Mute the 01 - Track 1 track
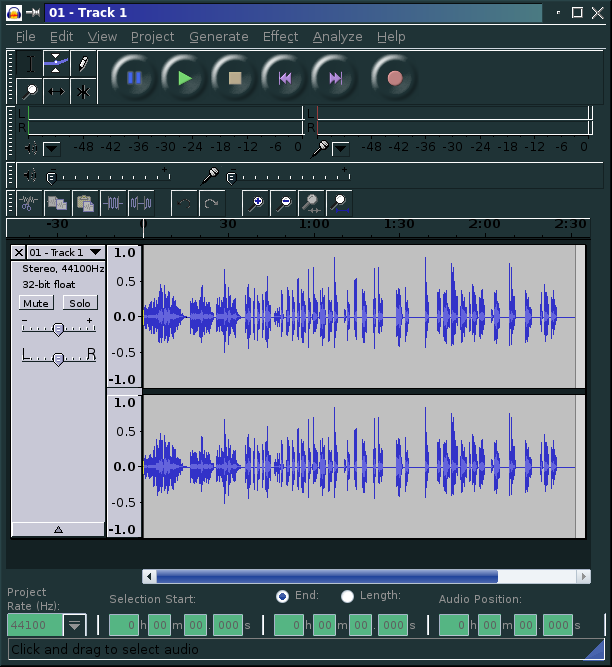 click(x=37, y=303)
